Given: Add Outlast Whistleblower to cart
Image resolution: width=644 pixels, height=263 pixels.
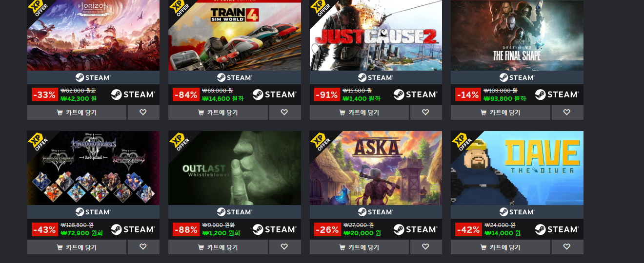Looking at the screenshot, I should [218, 247].
